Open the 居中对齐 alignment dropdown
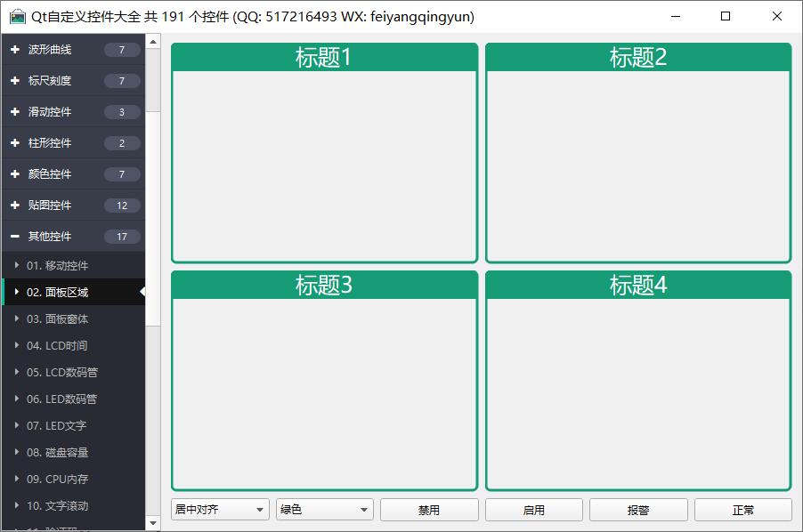This screenshot has height=532, width=803. coord(220,510)
